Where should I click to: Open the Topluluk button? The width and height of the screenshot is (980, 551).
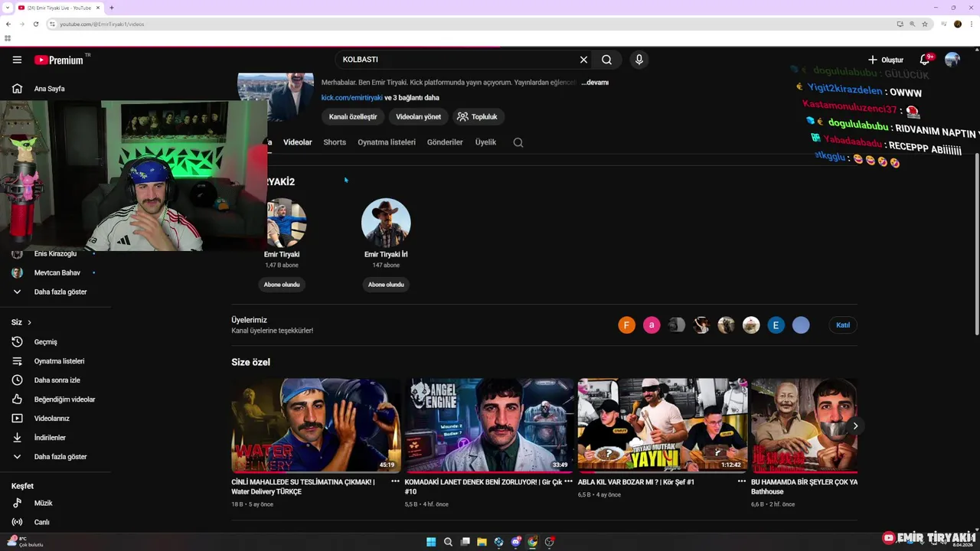pos(478,117)
